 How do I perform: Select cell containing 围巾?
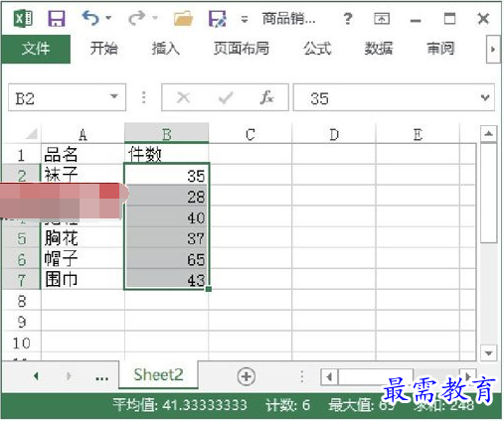83,280
